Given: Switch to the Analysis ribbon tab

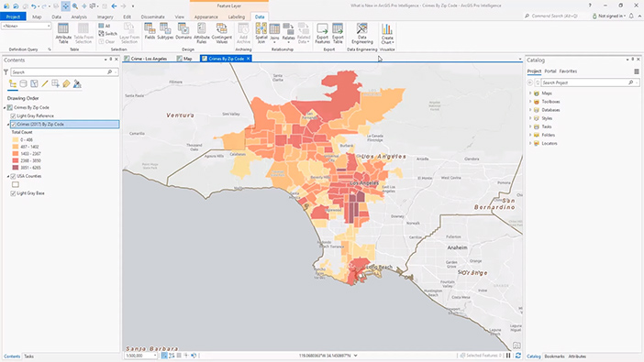Looking at the screenshot, I should pyautogui.click(x=79, y=16).
